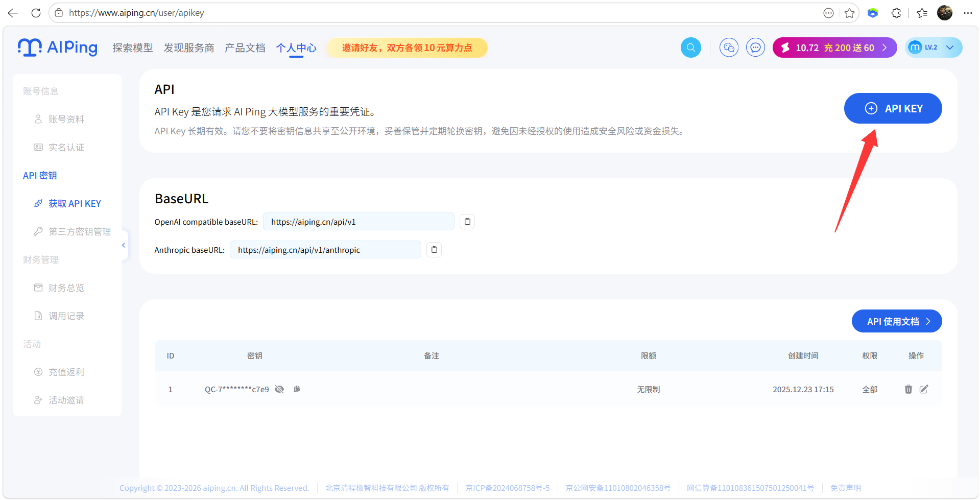This screenshot has width=980, height=500.
Task: View site information via the lock icon
Action: pyautogui.click(x=59, y=13)
